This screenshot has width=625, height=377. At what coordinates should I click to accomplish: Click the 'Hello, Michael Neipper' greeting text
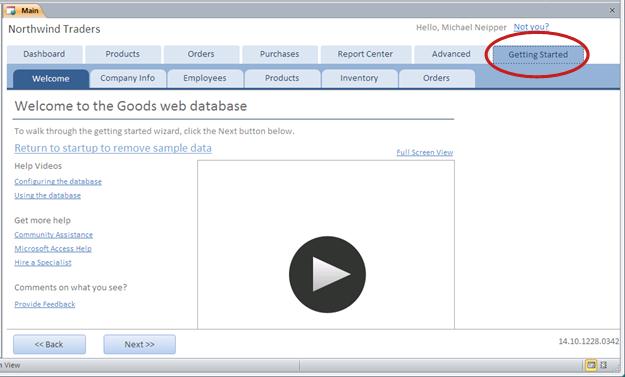coord(461,27)
